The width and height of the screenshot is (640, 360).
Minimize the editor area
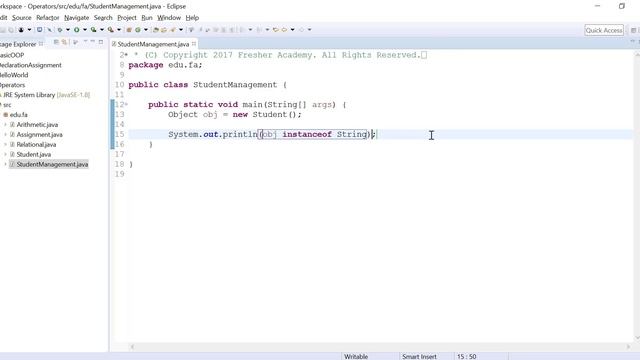633,41
